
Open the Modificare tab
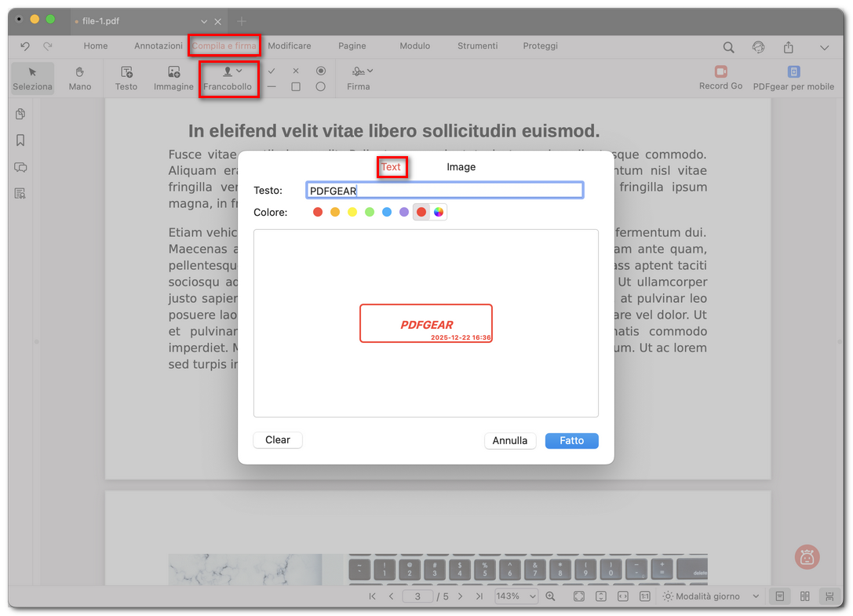[290, 46]
